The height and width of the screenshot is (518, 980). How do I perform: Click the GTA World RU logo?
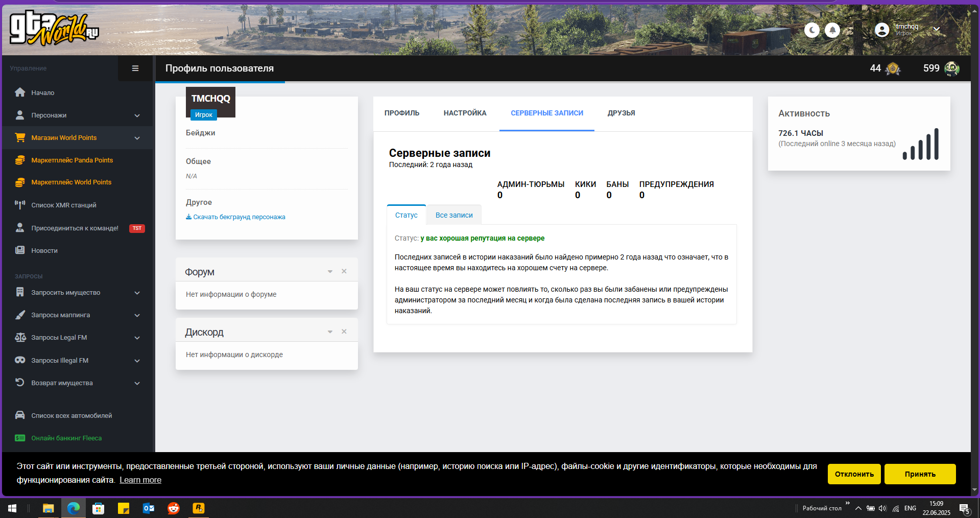coord(54,29)
